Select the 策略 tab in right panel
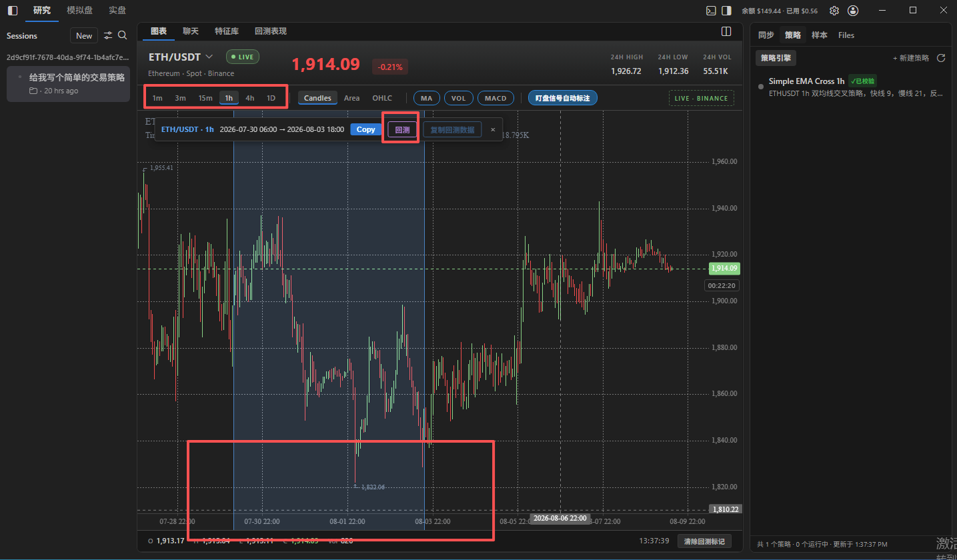Viewport: 957px width, 560px height. [x=793, y=35]
